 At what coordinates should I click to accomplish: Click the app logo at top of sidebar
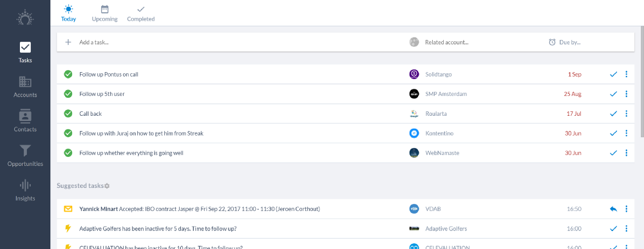[25, 19]
